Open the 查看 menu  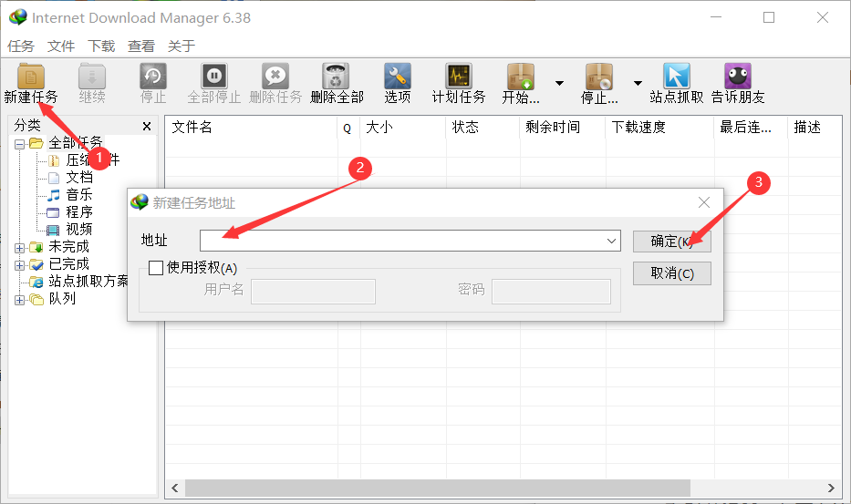point(141,46)
